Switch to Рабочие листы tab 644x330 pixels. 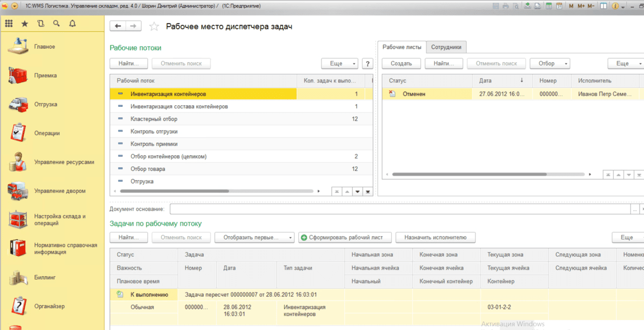(402, 47)
